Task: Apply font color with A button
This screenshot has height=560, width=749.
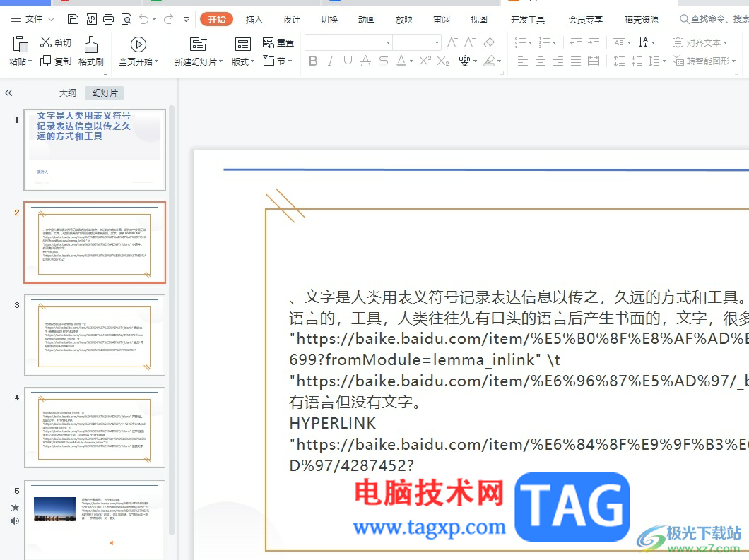Action: pyautogui.click(x=401, y=61)
